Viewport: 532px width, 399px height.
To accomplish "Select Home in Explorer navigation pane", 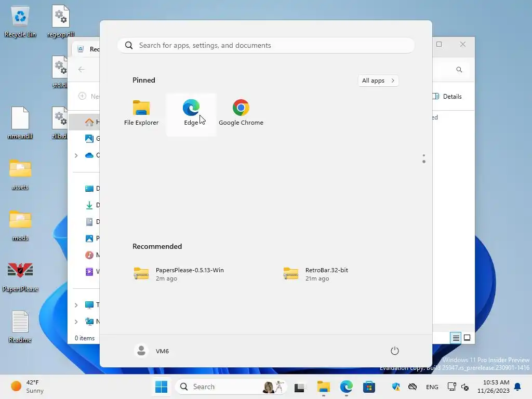I will 85,122.
